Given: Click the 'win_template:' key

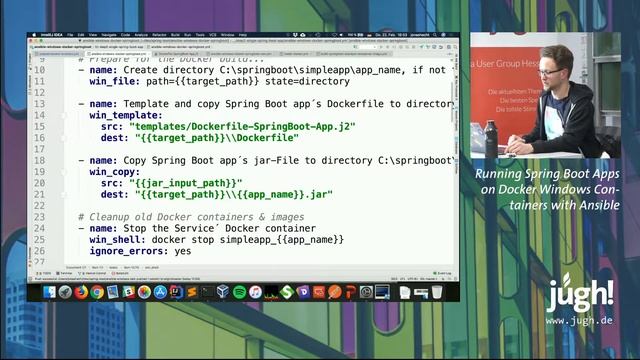Looking at the screenshot, I should click(x=126, y=116).
